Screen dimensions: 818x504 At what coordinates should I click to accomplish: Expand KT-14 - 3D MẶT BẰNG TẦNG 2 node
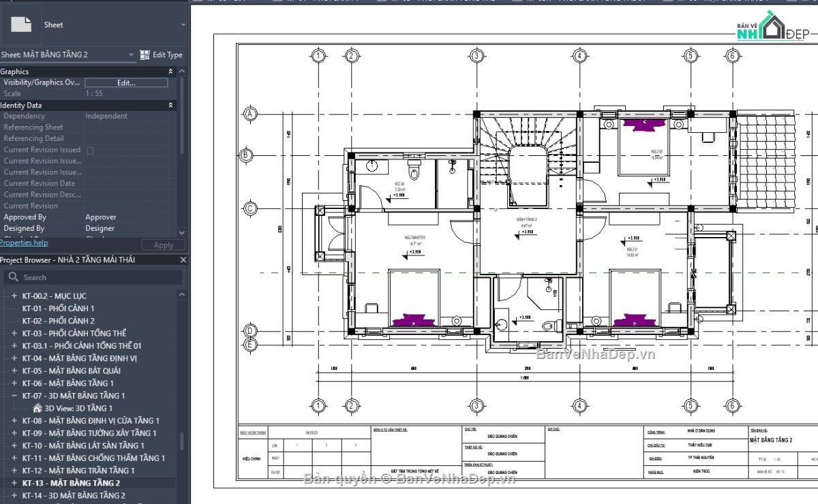click(x=14, y=495)
